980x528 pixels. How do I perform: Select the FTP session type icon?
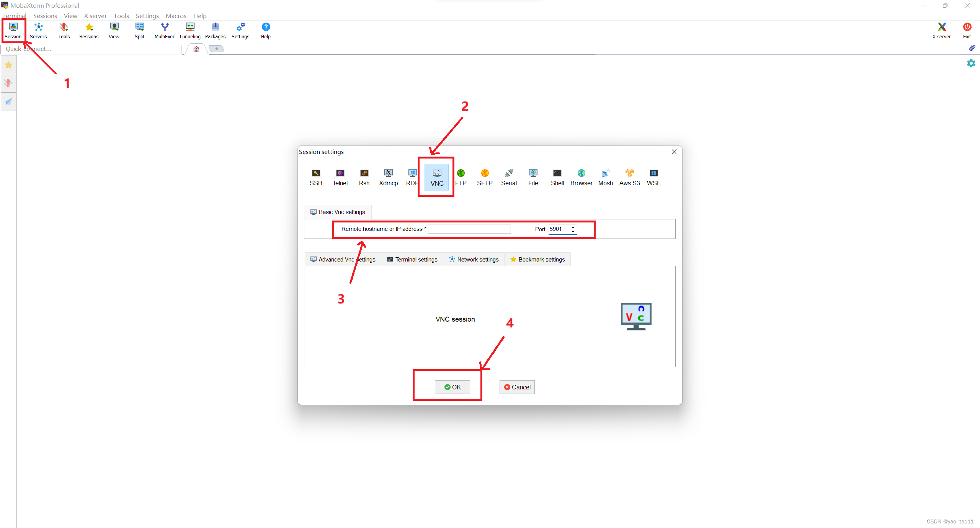click(x=460, y=176)
